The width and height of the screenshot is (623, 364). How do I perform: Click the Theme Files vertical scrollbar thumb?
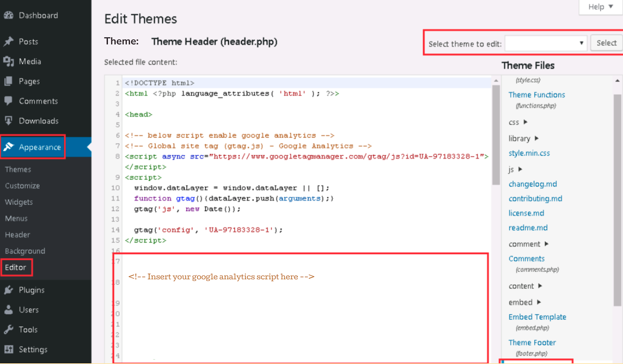(617, 200)
